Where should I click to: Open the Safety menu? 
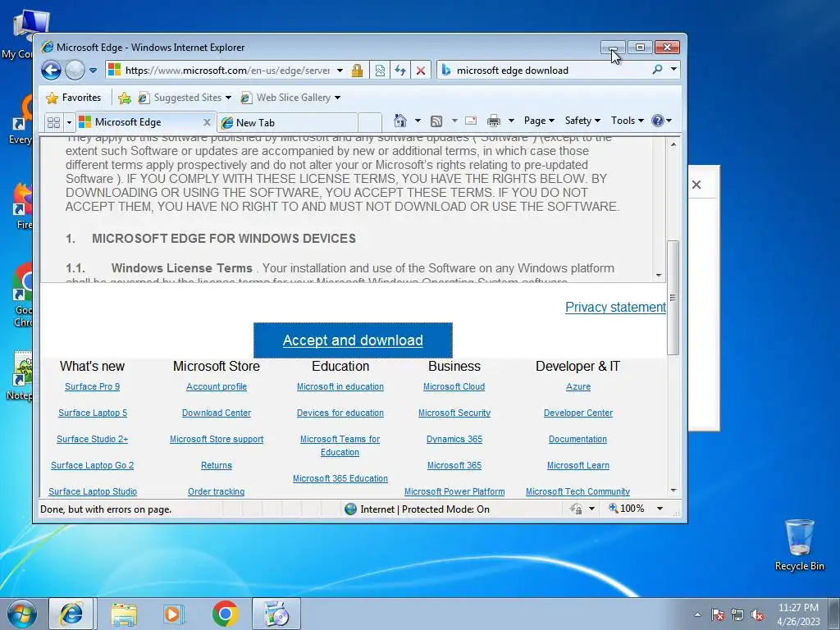click(x=582, y=121)
